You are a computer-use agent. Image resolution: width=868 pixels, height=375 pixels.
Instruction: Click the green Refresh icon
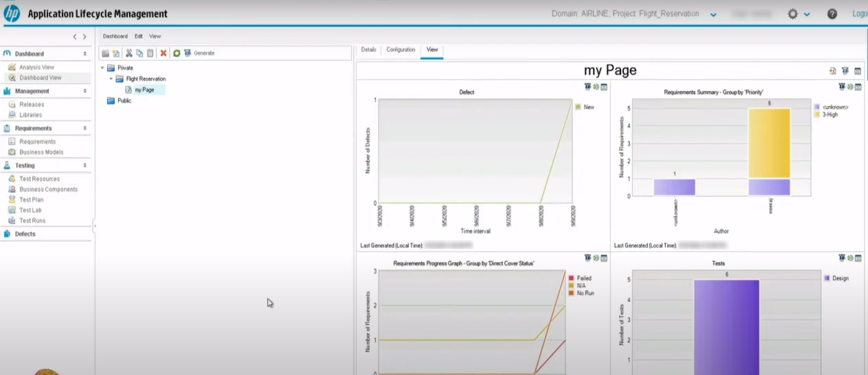click(x=176, y=53)
